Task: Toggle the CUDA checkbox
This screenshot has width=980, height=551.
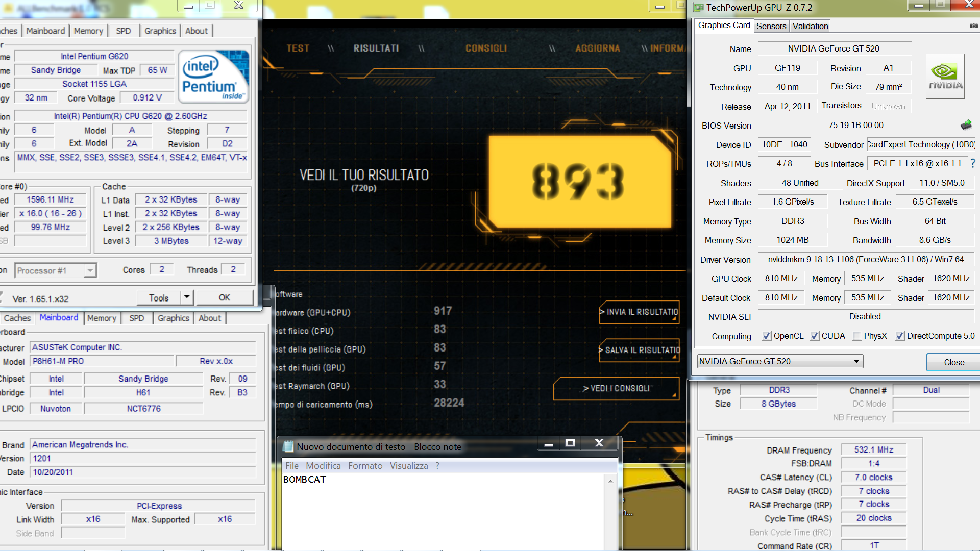Action: click(x=815, y=336)
